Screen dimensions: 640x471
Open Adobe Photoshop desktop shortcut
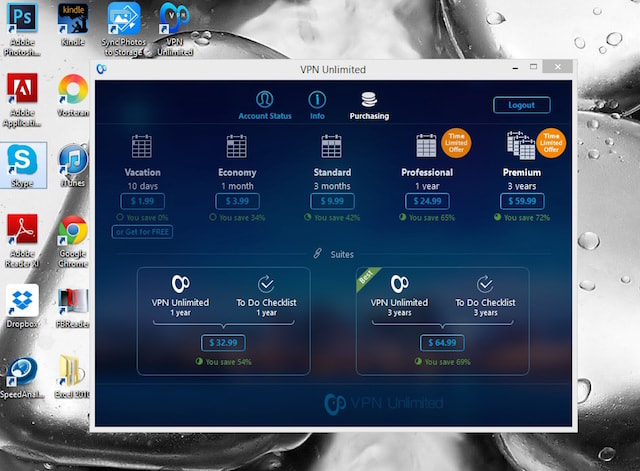click(22, 29)
